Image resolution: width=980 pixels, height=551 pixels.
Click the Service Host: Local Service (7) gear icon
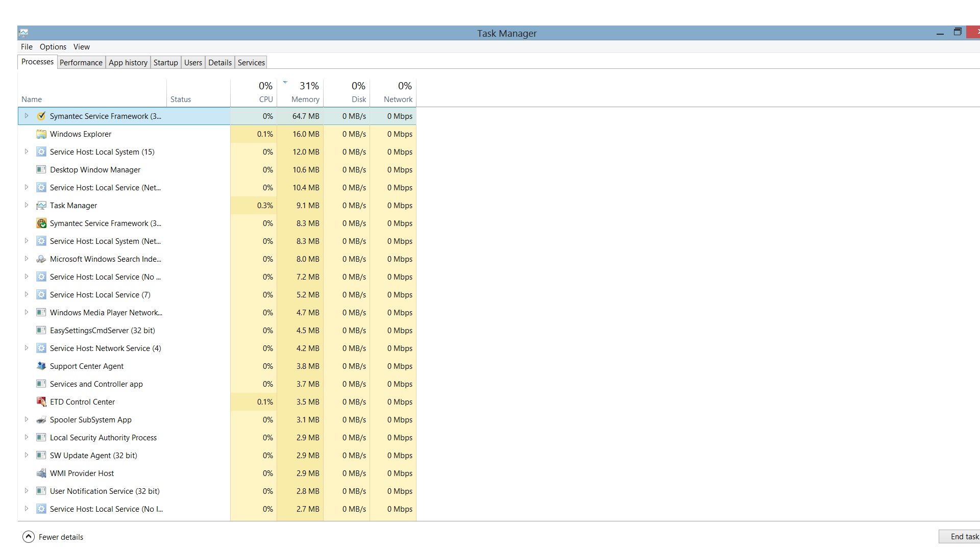[41, 295]
